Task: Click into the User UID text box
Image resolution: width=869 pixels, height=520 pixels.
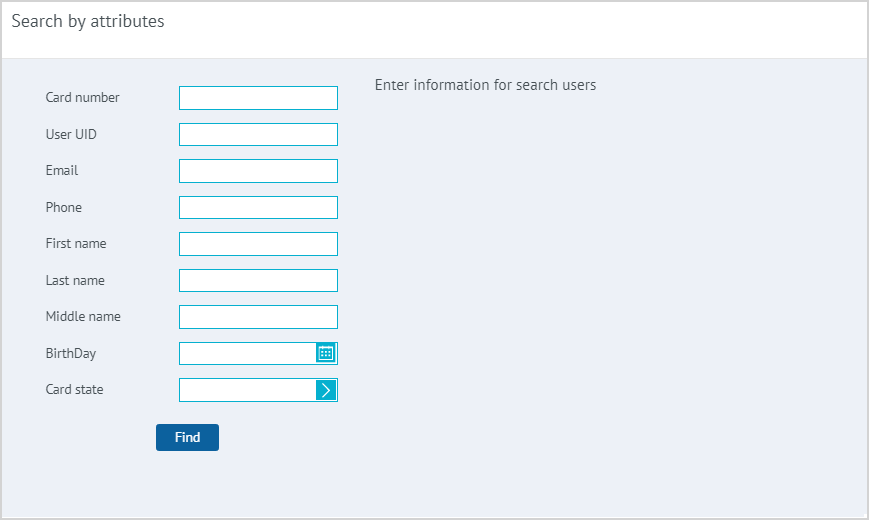Action: 258,135
